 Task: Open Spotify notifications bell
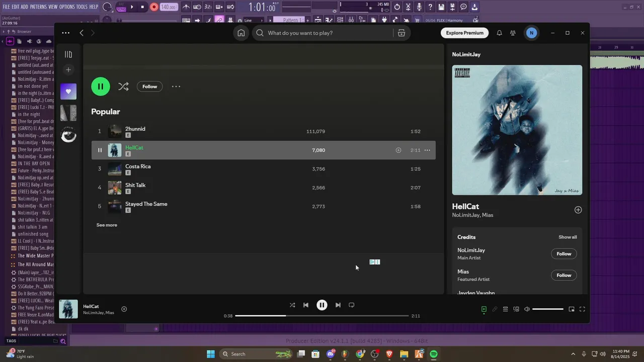[499, 33]
